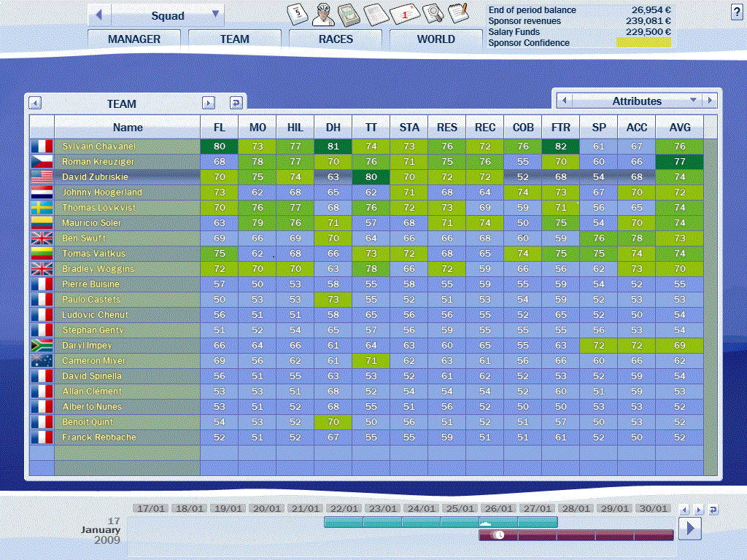Click the help question mark icon
The width and height of the screenshot is (747, 560).
click(736, 12)
